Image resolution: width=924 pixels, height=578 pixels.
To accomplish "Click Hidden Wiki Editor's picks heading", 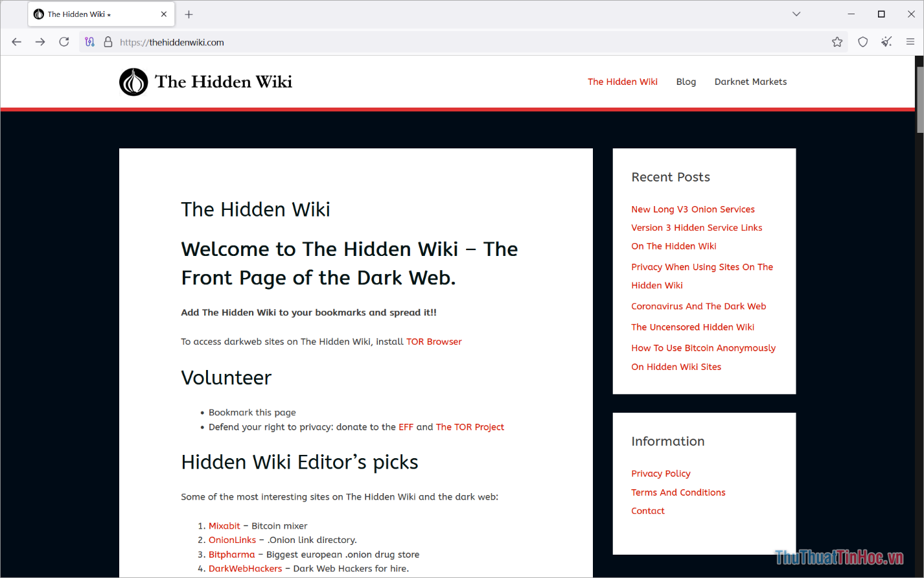I will pos(299,463).
